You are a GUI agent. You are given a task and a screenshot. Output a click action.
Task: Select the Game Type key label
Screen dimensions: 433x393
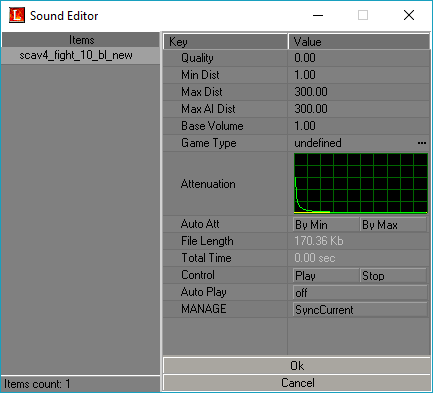pyautogui.click(x=209, y=143)
